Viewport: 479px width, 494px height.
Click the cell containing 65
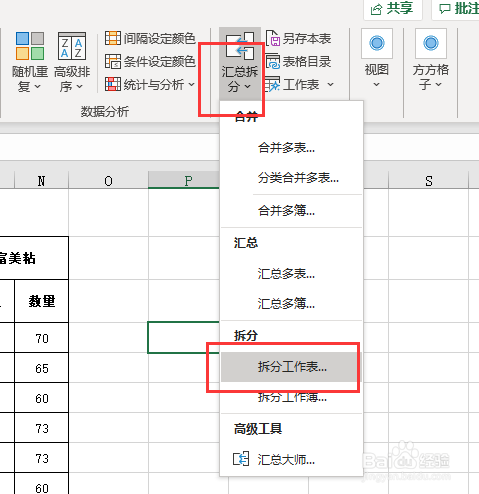coord(41,368)
